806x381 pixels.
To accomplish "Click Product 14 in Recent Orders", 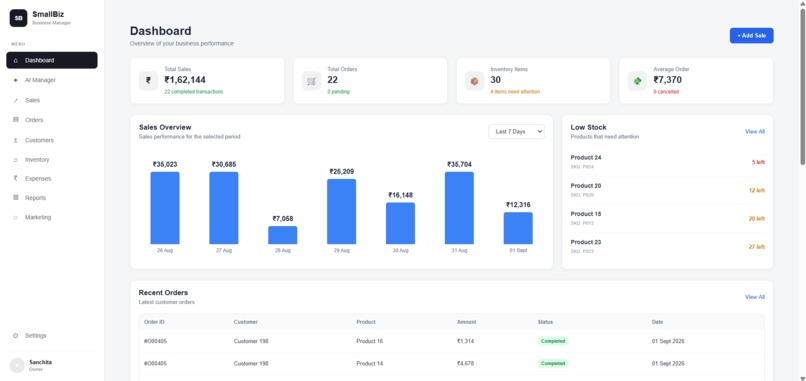I will (370, 364).
